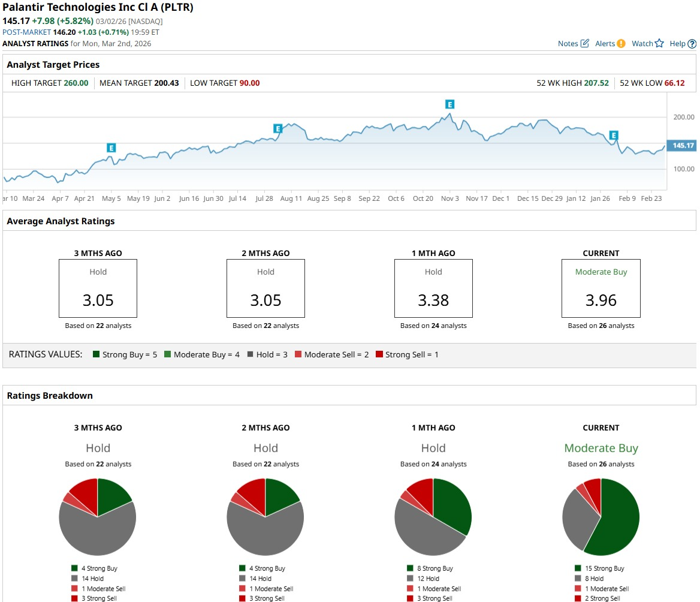Select 12 Hold legend entry under 1 MTH AGO
Viewport: 700px width, 602px height.
pos(427,579)
